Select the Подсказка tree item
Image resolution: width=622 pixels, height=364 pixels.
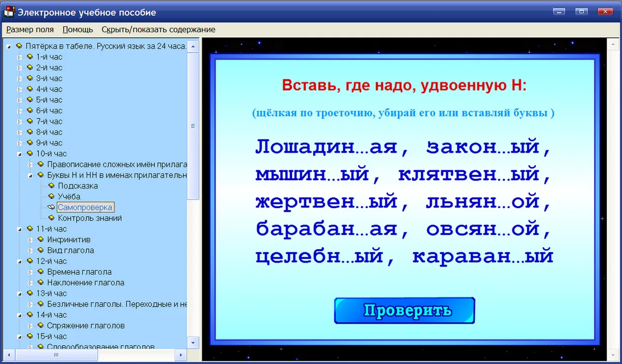point(78,186)
